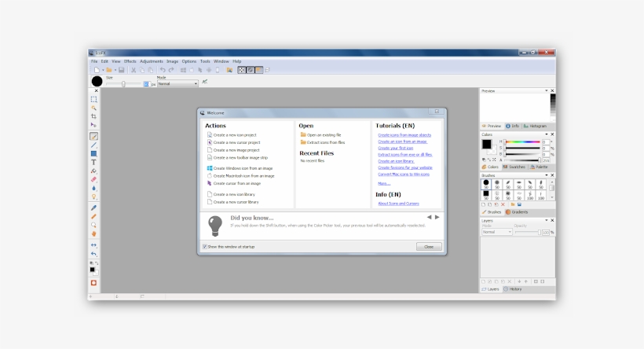The height and width of the screenshot is (349, 644).
Task: Close the Welcome dialog with the Close button
Action: click(428, 247)
